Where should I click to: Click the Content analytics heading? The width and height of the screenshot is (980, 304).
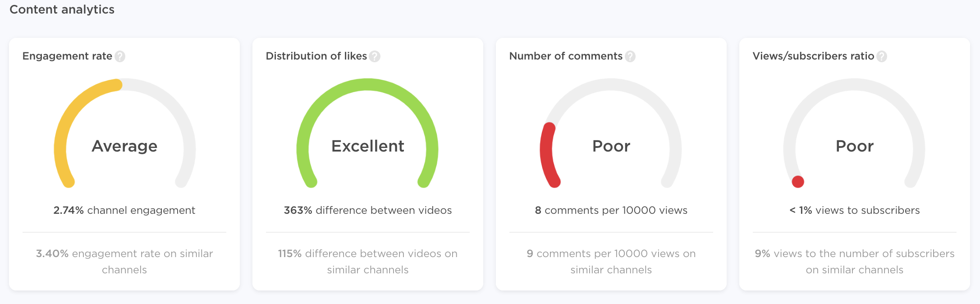62,9
